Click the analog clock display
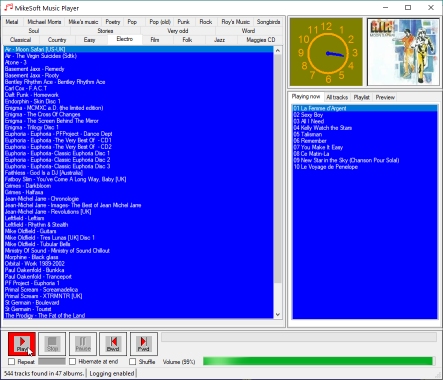Screen dimensions: 443x380 (326, 52)
